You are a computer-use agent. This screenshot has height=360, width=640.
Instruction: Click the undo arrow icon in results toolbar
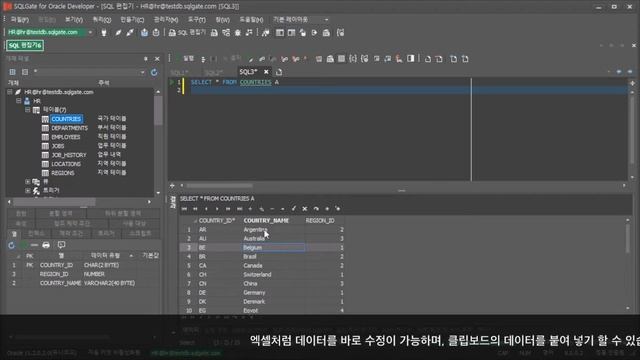[x=316, y=209]
